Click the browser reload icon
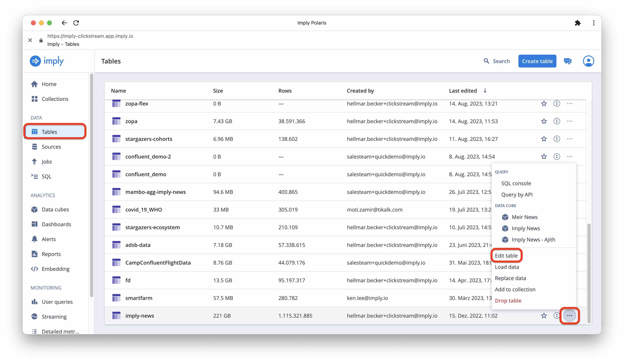This screenshot has width=624, height=364. click(76, 23)
